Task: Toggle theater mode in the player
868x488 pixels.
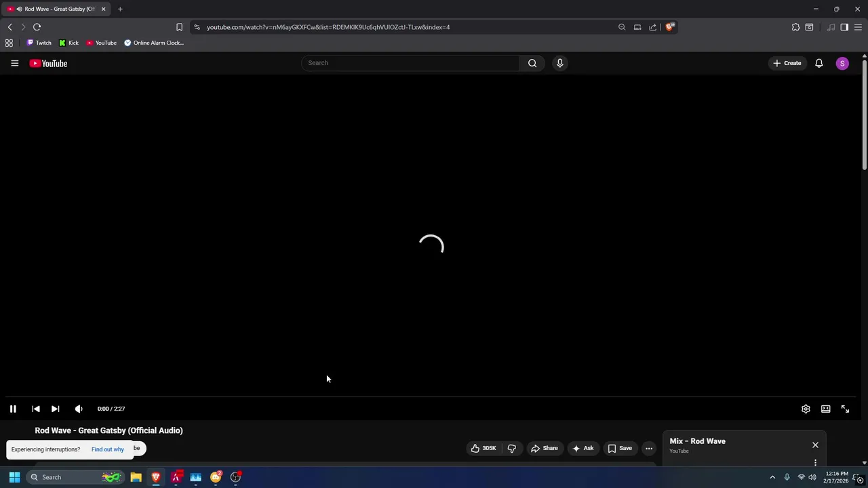Action: [x=825, y=409]
